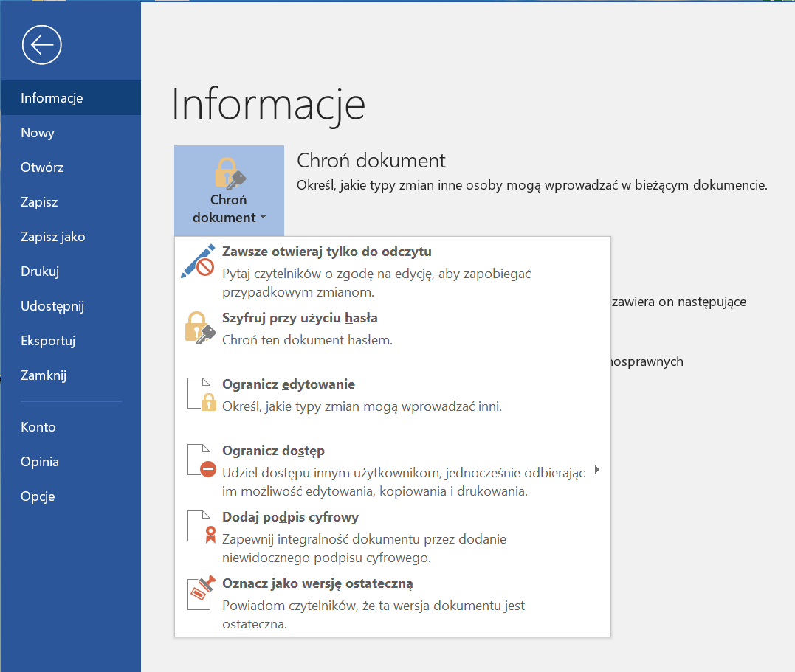795x672 pixels.
Task: Click text 'zawiera on następujące'
Action: coord(679,302)
